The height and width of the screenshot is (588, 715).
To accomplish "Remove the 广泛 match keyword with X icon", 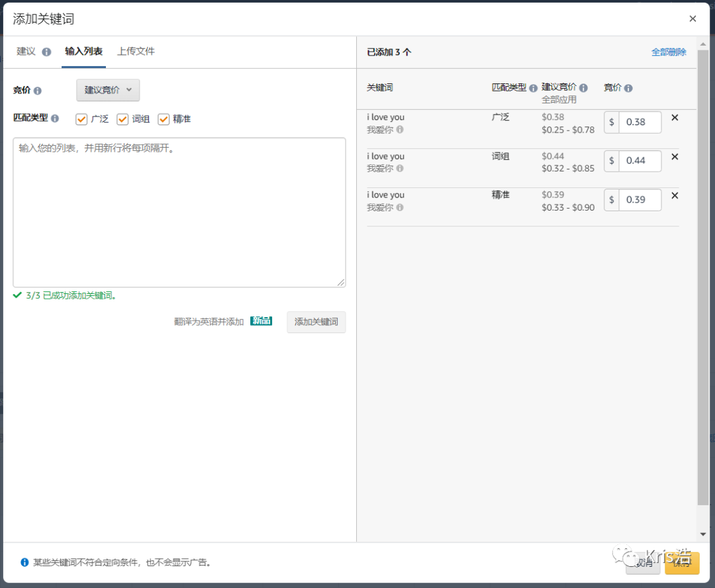I will [x=675, y=117].
